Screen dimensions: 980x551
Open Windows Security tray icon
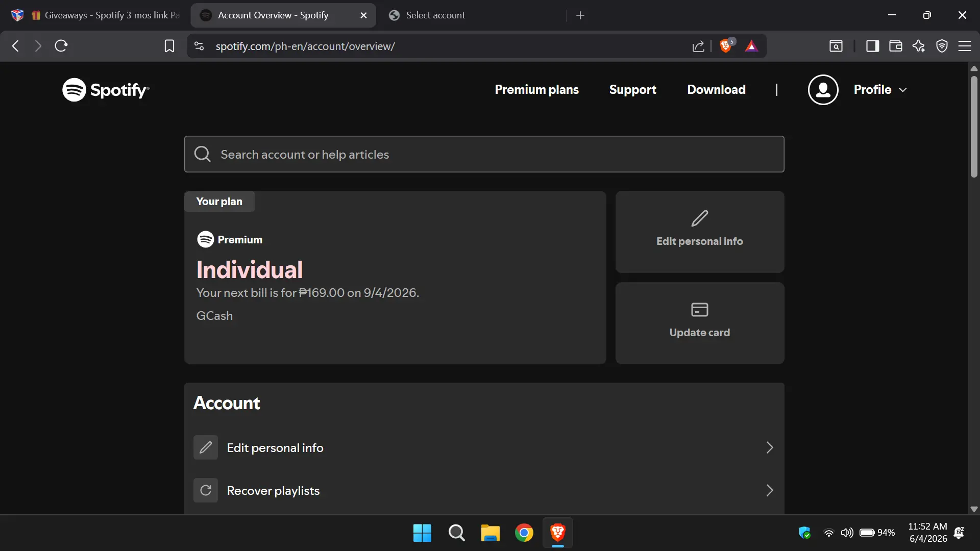pyautogui.click(x=804, y=533)
